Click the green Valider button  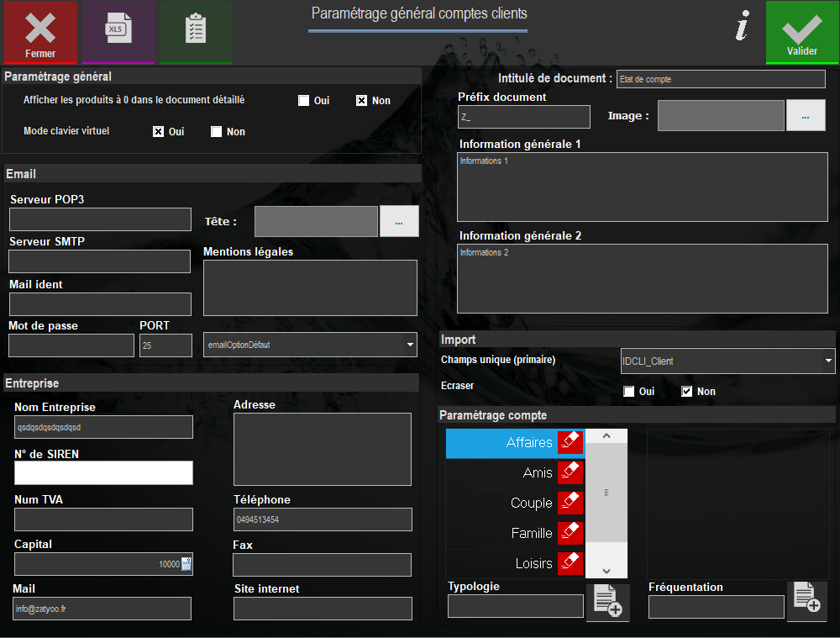coord(802,32)
